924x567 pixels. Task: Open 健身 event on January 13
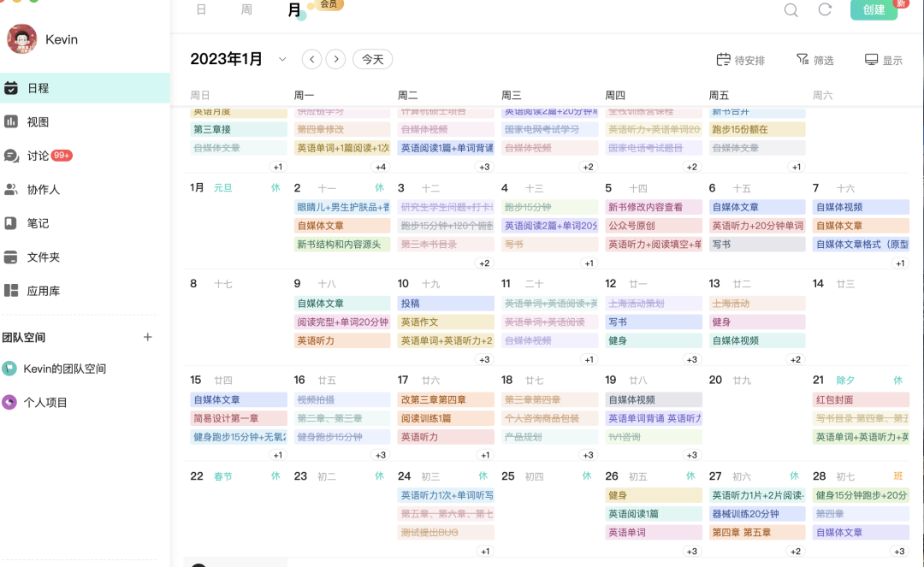[757, 322]
